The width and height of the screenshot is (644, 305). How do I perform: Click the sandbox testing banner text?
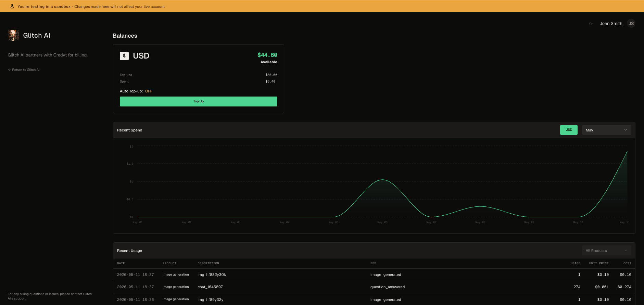coord(91,7)
